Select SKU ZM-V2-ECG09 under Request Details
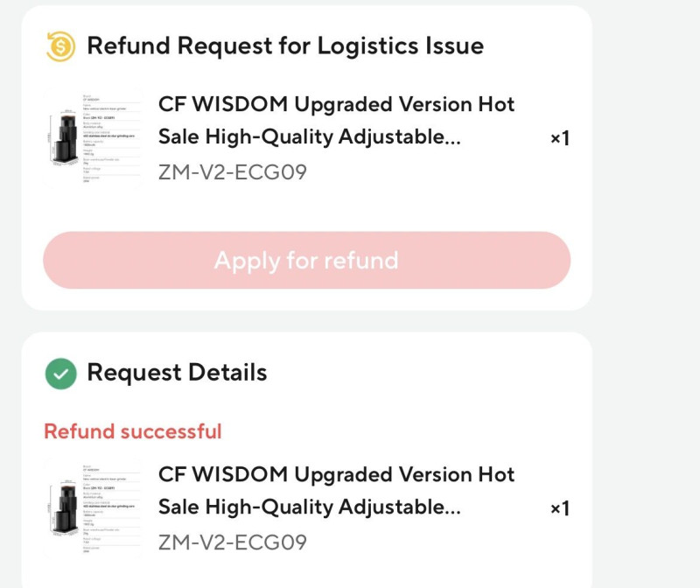Image resolution: width=700 pixels, height=588 pixels. click(x=233, y=542)
